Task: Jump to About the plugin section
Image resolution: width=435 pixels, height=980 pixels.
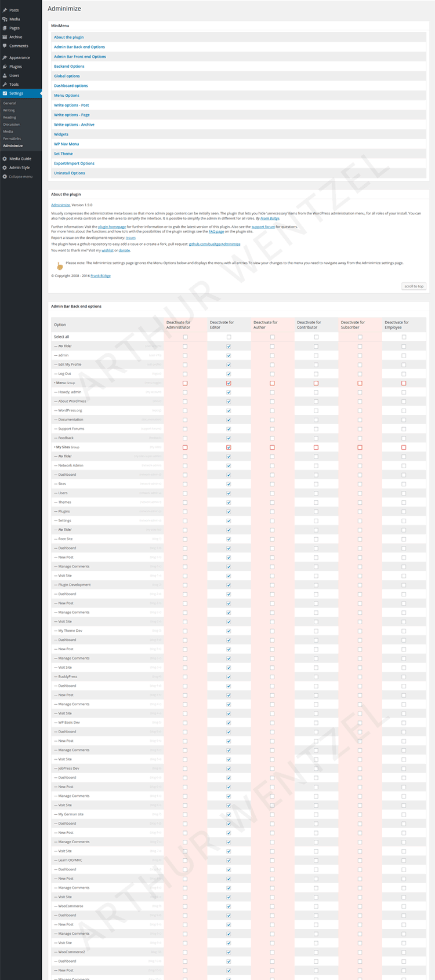Action: click(69, 37)
